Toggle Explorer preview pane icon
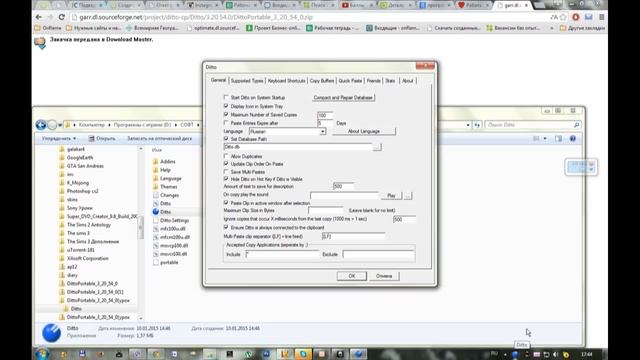Viewport: 640px width, 360px height. 558,139
